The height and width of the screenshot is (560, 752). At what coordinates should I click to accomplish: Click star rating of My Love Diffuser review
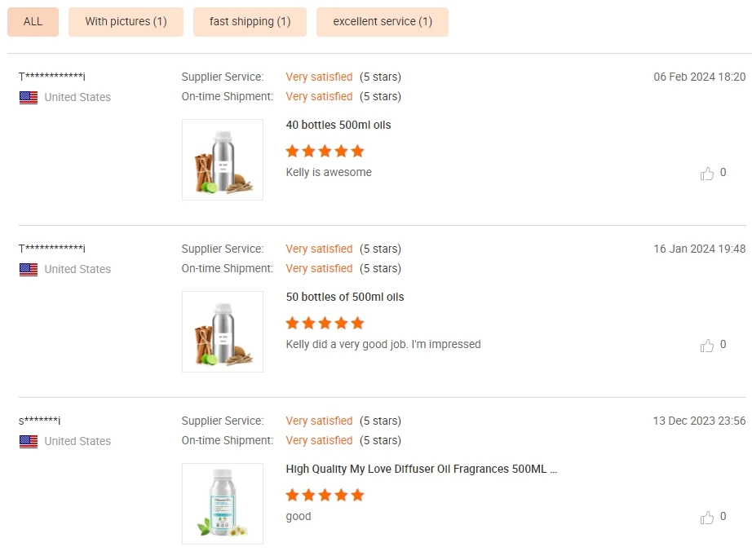point(325,495)
